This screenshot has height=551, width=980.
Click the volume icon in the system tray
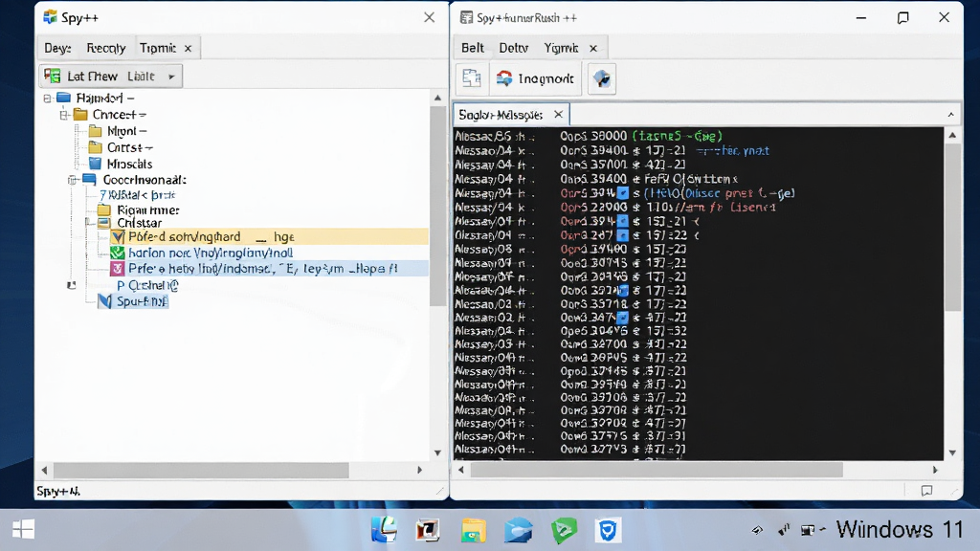coord(784,530)
